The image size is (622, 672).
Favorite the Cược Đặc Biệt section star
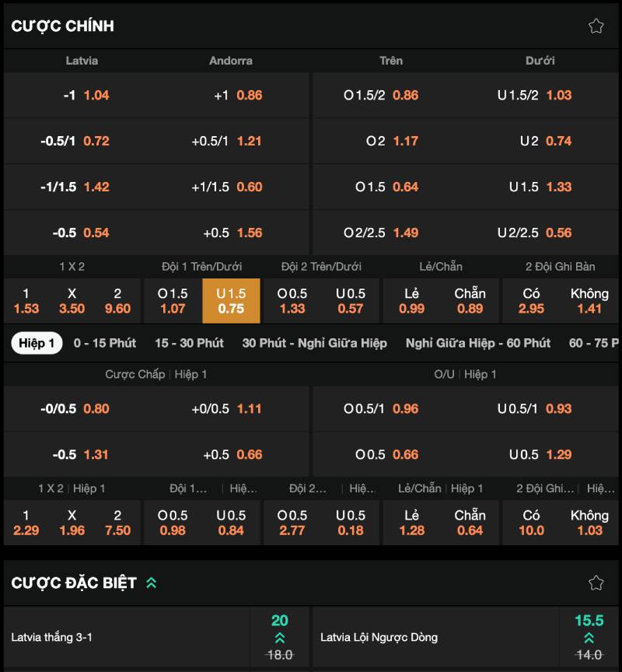(596, 583)
